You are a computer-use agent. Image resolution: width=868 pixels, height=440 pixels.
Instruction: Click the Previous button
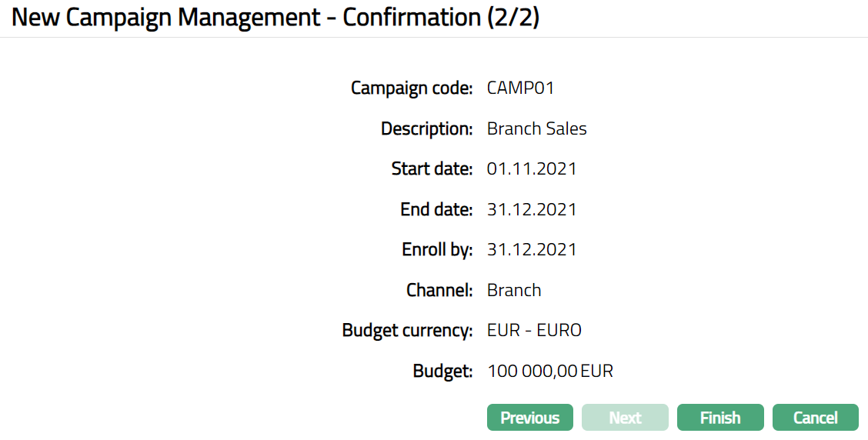click(529, 418)
